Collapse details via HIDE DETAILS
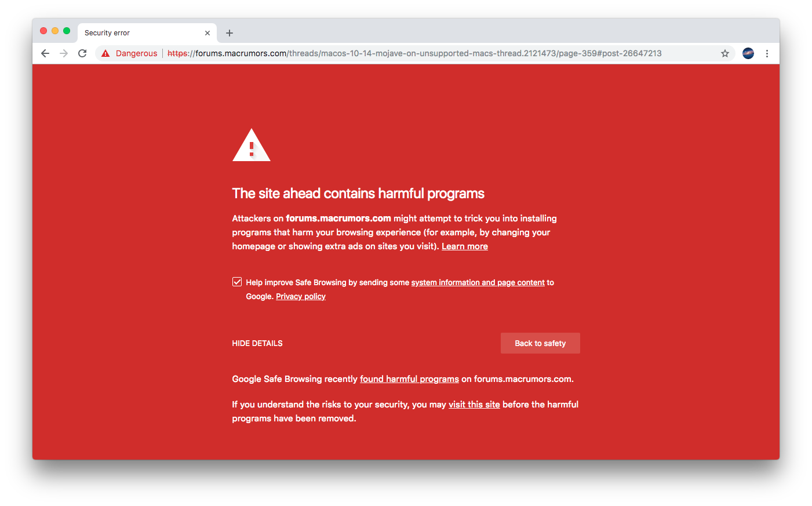This screenshot has width=812, height=506. 257,343
